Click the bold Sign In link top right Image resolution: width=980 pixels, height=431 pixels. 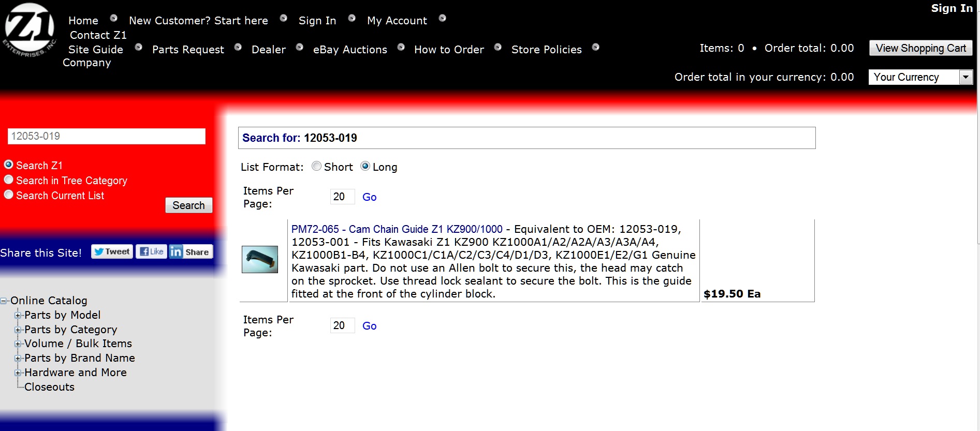point(952,8)
